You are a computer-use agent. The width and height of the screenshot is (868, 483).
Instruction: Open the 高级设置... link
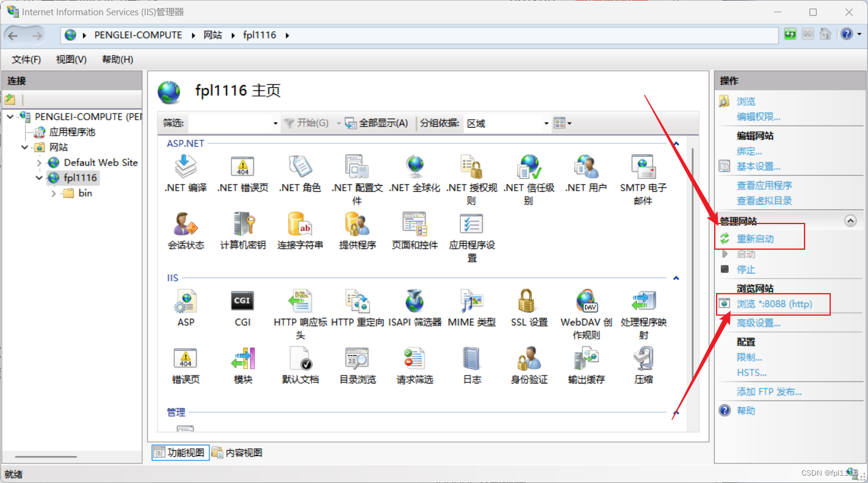(x=758, y=323)
